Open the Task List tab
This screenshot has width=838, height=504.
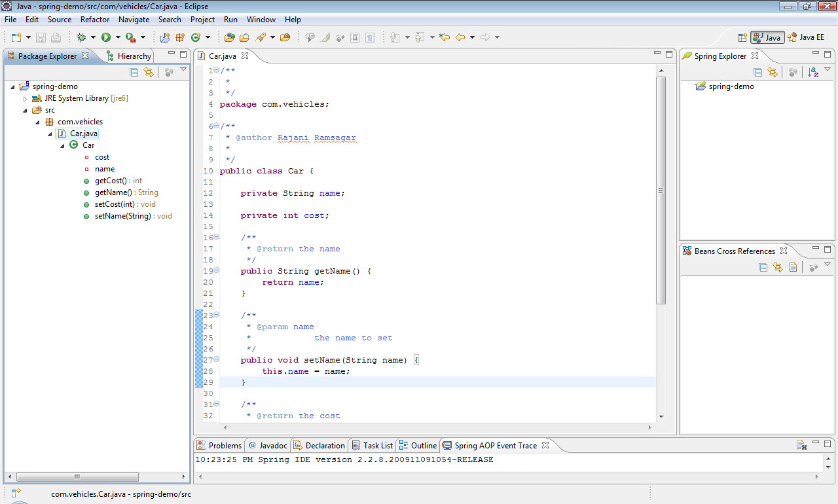point(373,445)
